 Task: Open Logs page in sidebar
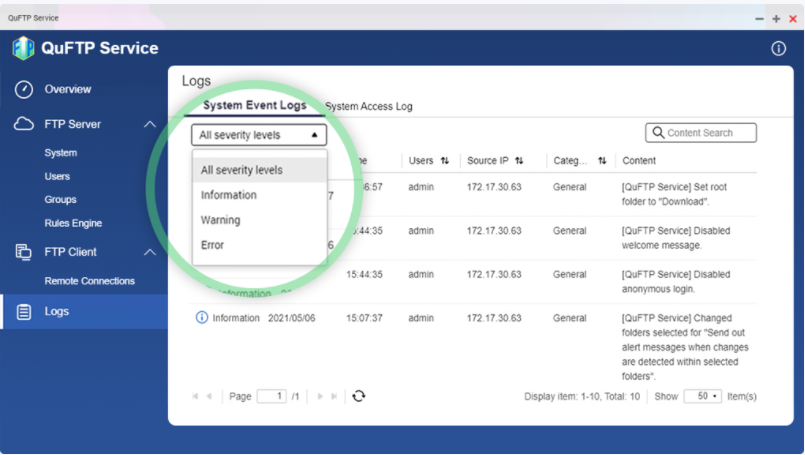coord(56,312)
